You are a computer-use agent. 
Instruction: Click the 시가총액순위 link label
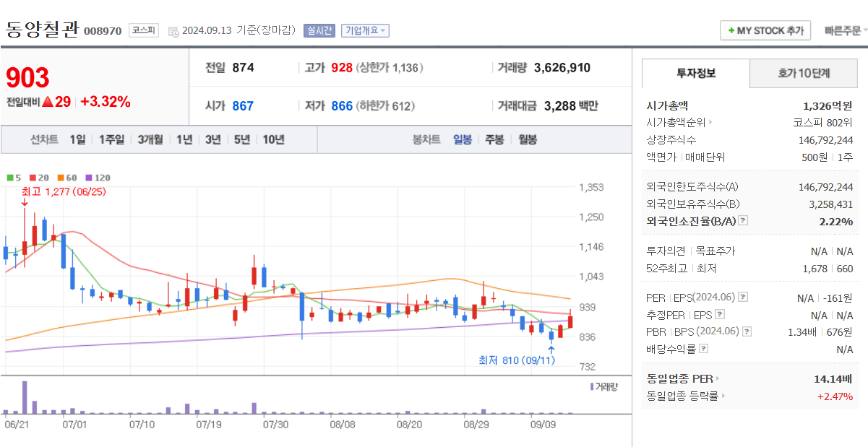(676, 123)
